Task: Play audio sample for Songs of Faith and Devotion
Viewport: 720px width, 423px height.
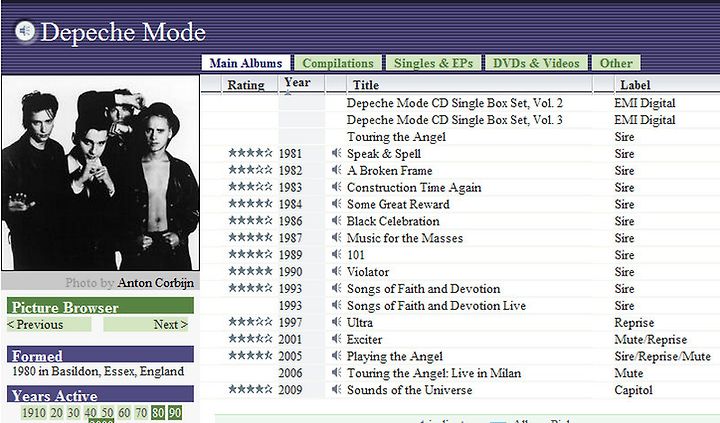Action: [x=337, y=288]
